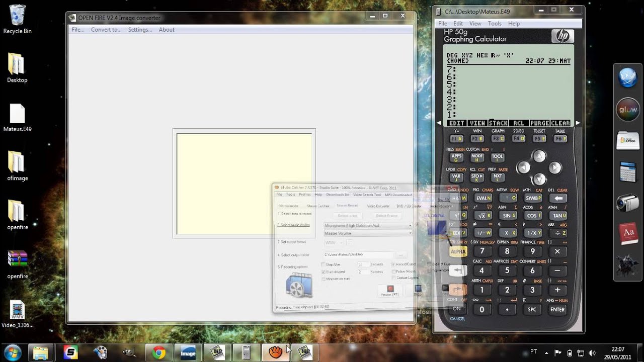Open the calculator emulator's Help menu
This screenshot has width=644, height=362.
pos(514,24)
